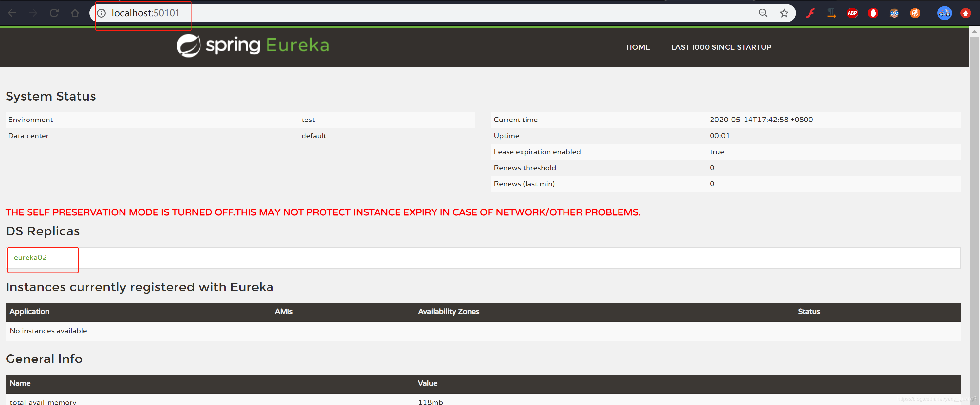The height and width of the screenshot is (405, 980).
Task: Click the orange rocket extension icon
Action: [915, 13]
